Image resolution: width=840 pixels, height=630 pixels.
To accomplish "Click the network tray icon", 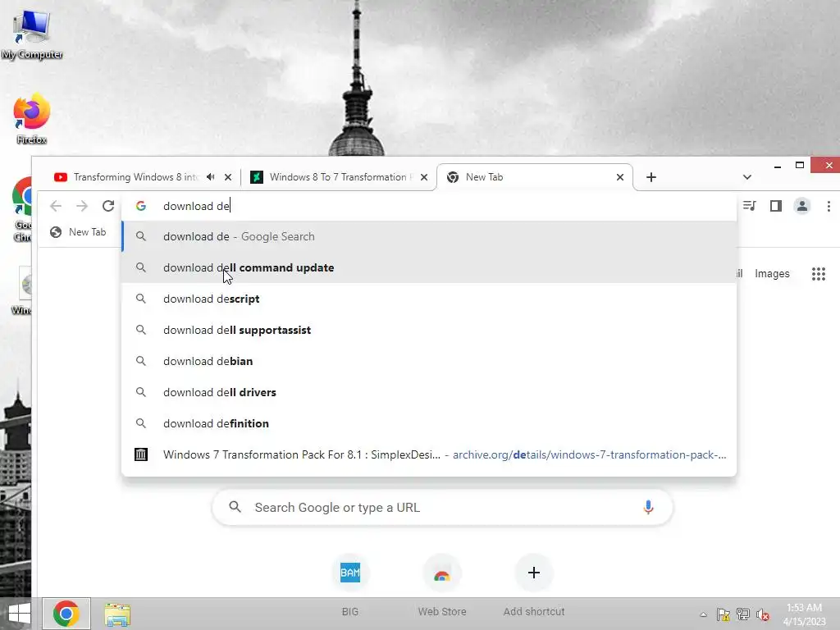I will pyautogui.click(x=743, y=614).
